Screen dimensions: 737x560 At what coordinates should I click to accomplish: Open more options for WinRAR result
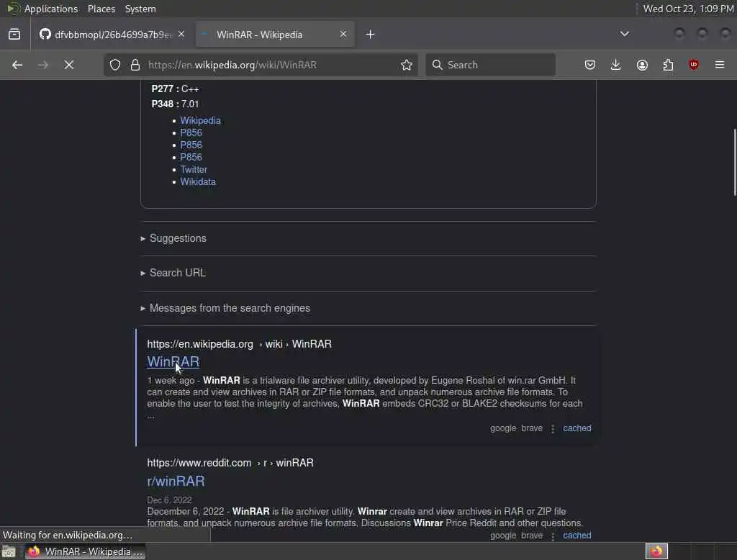pyautogui.click(x=553, y=429)
